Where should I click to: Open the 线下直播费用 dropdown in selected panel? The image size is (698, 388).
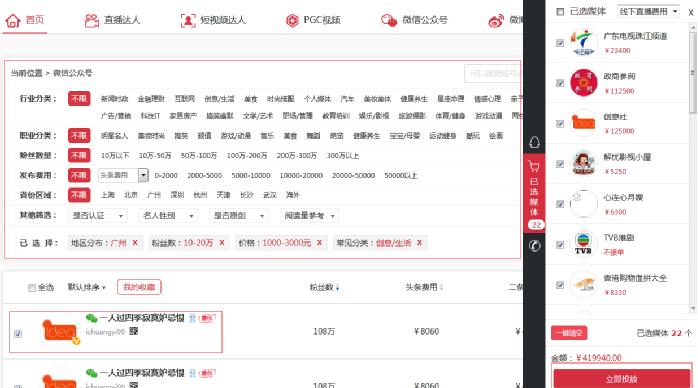point(648,12)
